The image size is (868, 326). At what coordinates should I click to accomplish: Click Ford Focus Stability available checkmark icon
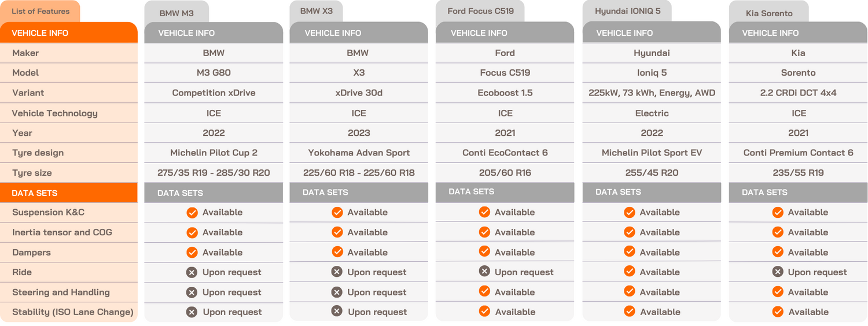[x=484, y=312]
